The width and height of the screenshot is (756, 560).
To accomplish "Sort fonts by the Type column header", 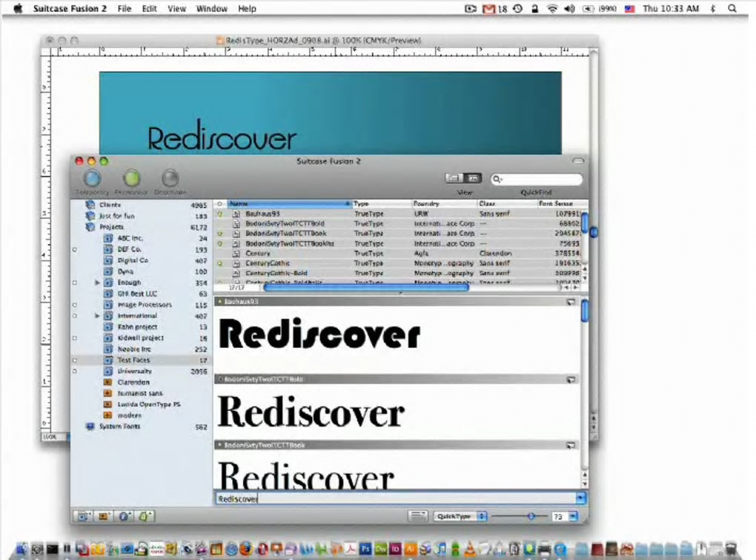I will point(381,204).
